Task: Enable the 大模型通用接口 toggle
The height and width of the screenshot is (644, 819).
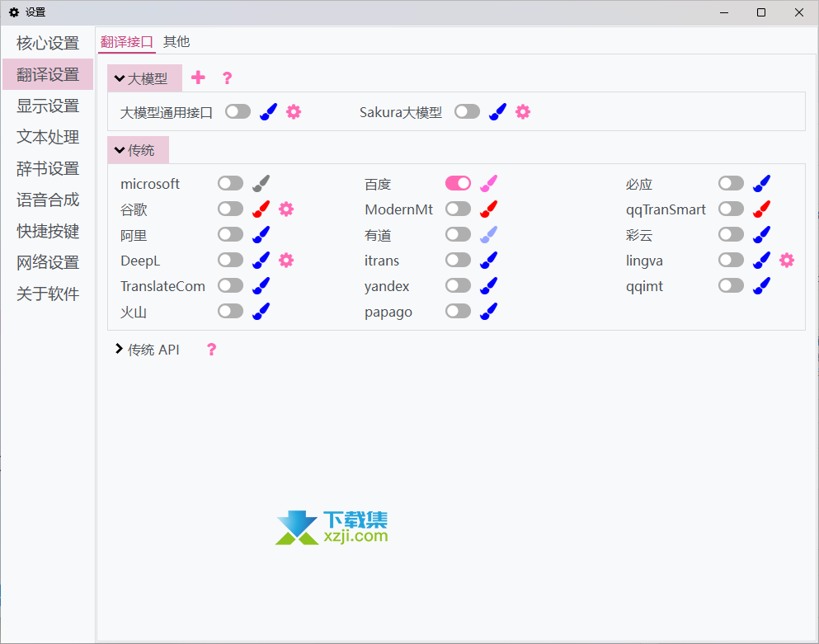Action: point(238,111)
